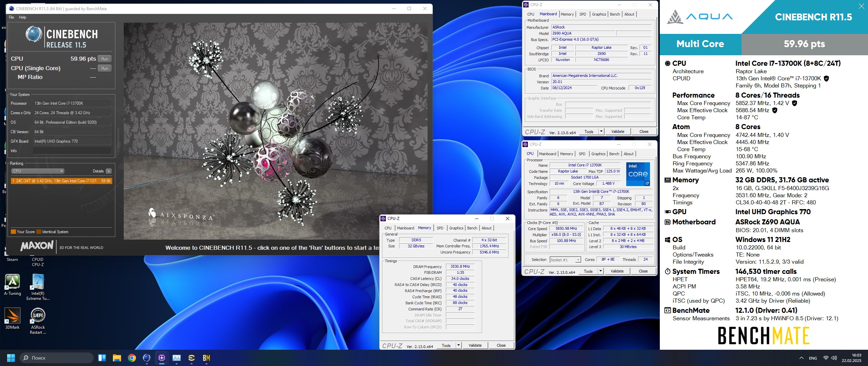Click Validate in Mainboard CPU-Z window
868x366 pixels.
click(x=617, y=132)
